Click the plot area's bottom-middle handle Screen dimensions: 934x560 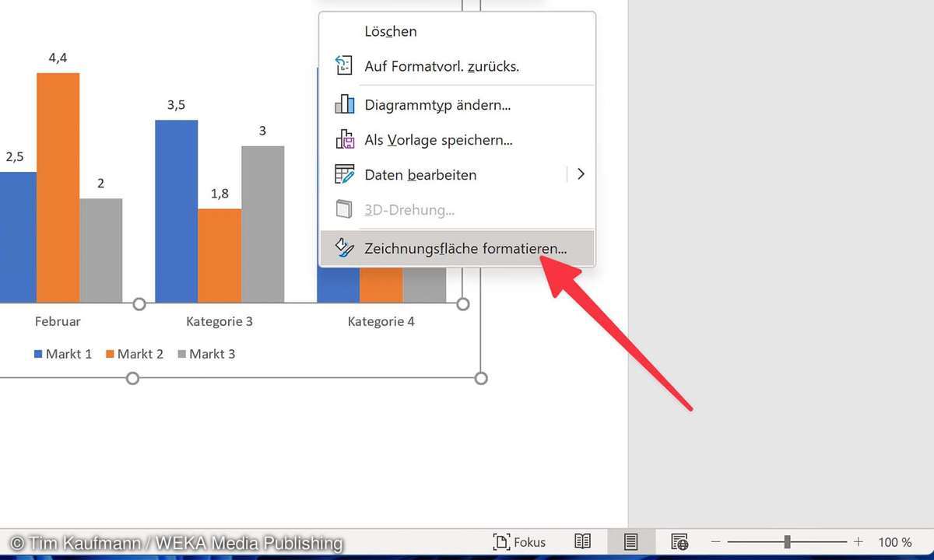[139, 303]
